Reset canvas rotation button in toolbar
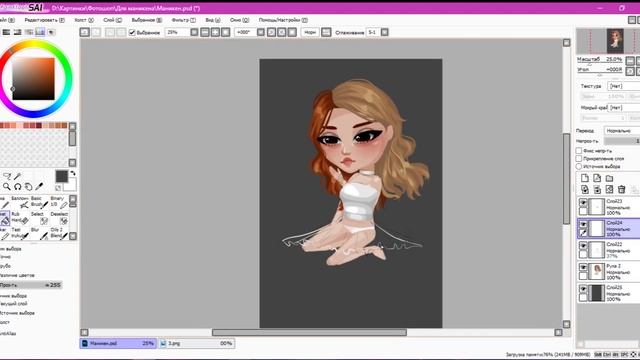 (292, 32)
